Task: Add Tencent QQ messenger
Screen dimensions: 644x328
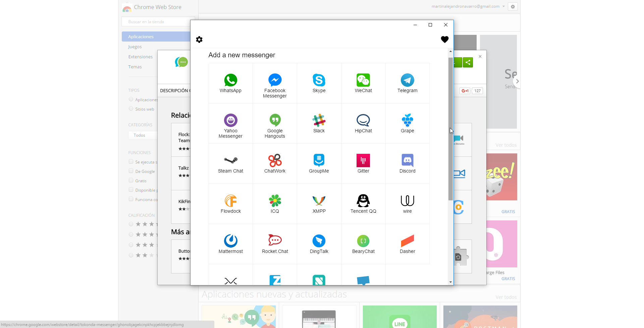Action: (363, 204)
